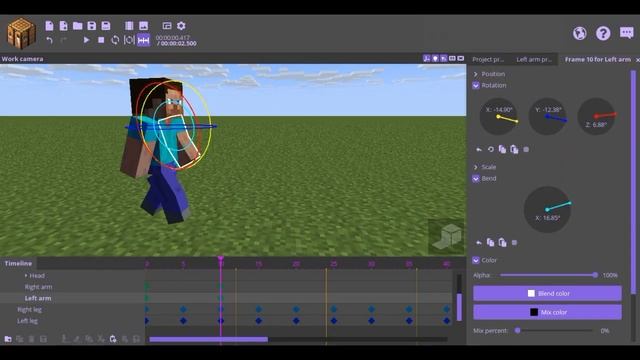
Task: Click the Work camera view title
Action: click(22, 59)
